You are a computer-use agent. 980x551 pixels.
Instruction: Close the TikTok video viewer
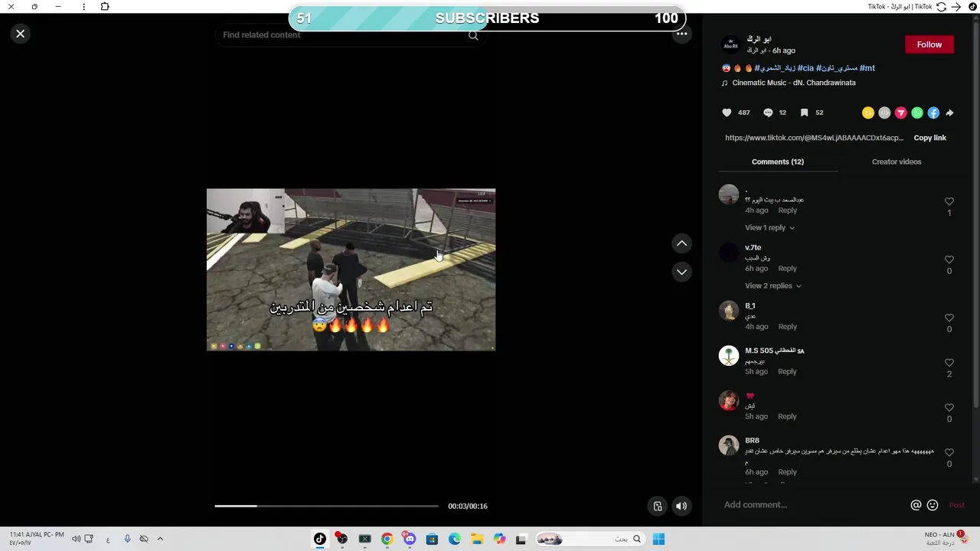tap(21, 34)
